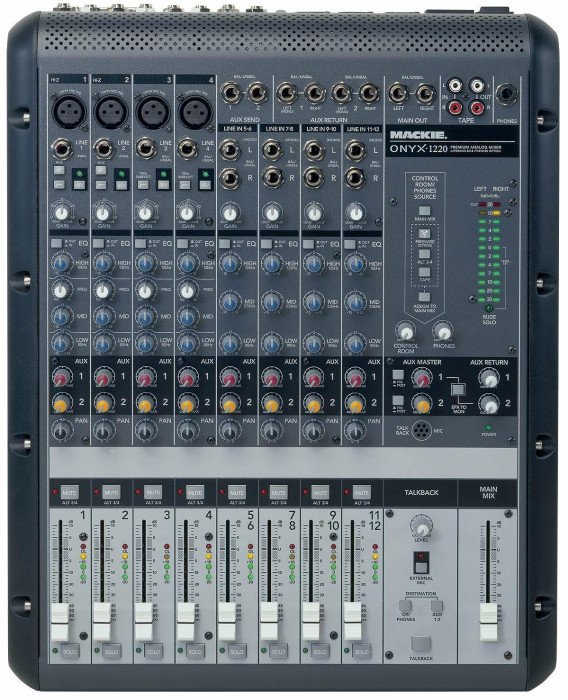Click the channel 3 PAN knob
Viewport: 568px width, 700px height.
(x=145, y=430)
